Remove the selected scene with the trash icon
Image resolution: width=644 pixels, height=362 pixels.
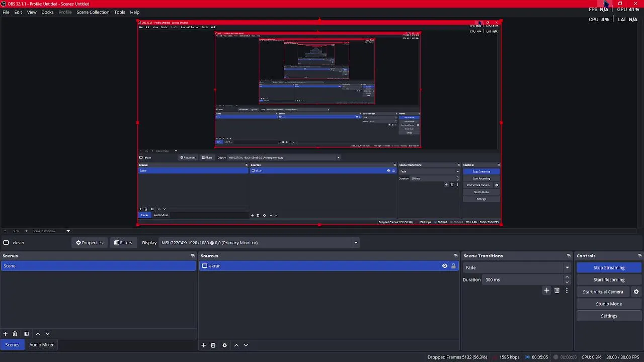click(x=15, y=334)
